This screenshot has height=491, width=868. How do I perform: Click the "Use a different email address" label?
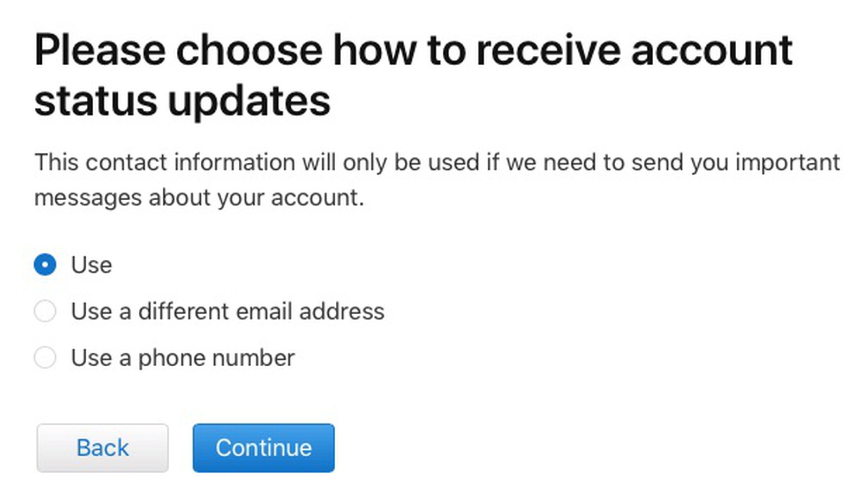coord(228,311)
